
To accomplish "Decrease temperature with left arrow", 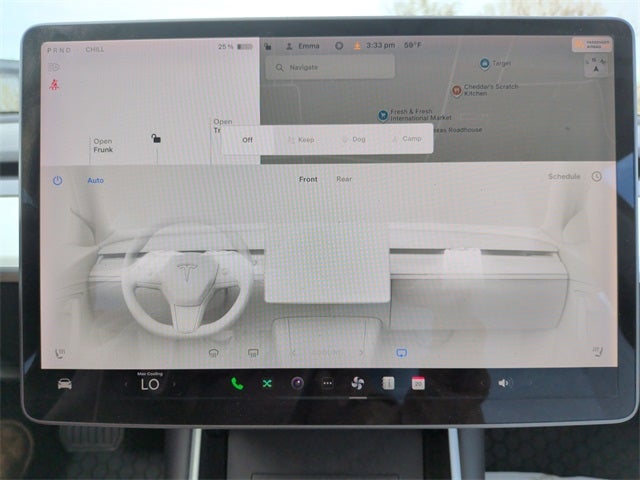I will coord(126,384).
